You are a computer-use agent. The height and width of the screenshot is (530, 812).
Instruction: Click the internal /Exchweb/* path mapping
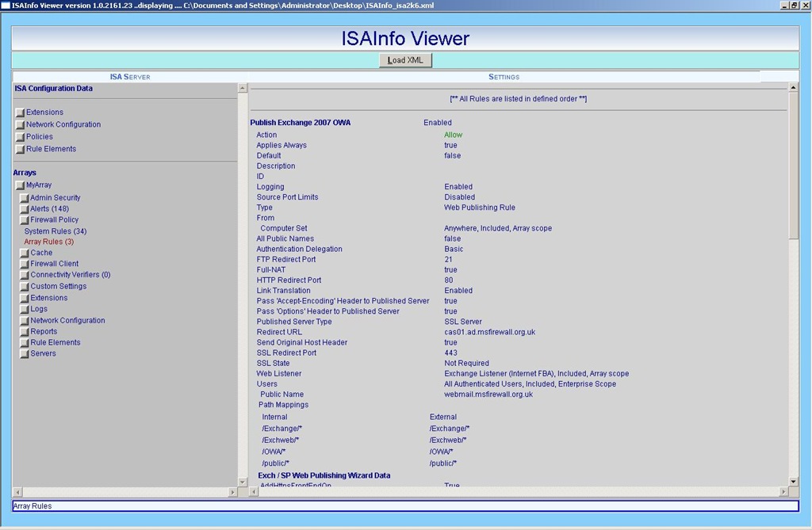281,440
